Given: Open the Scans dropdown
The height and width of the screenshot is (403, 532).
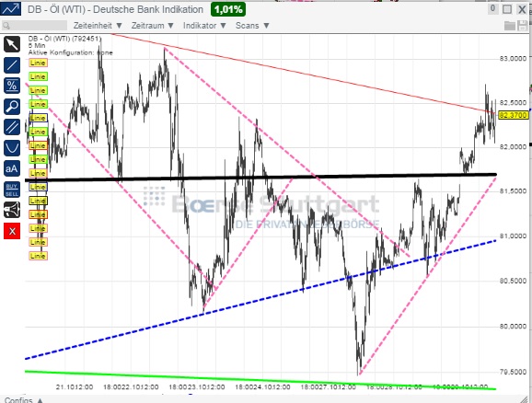Looking at the screenshot, I should click(252, 26).
